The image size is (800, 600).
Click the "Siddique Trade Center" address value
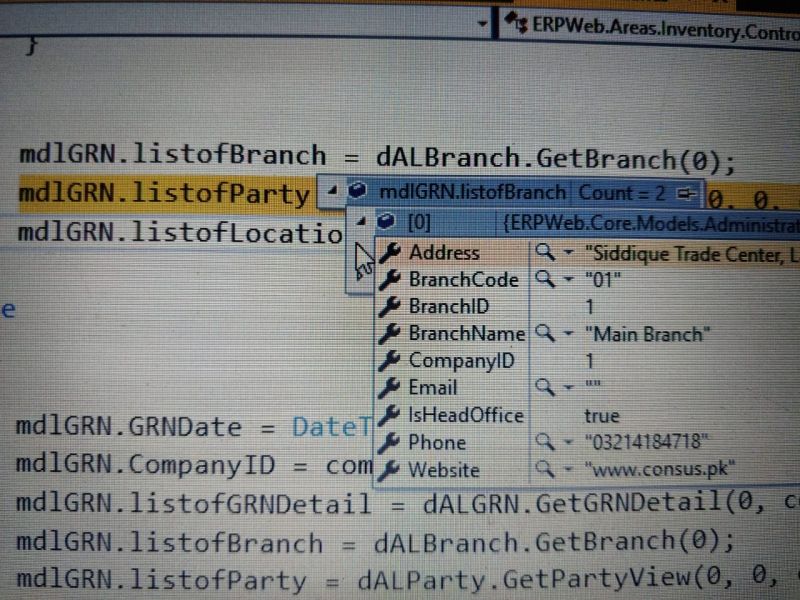pyautogui.click(x=692, y=254)
